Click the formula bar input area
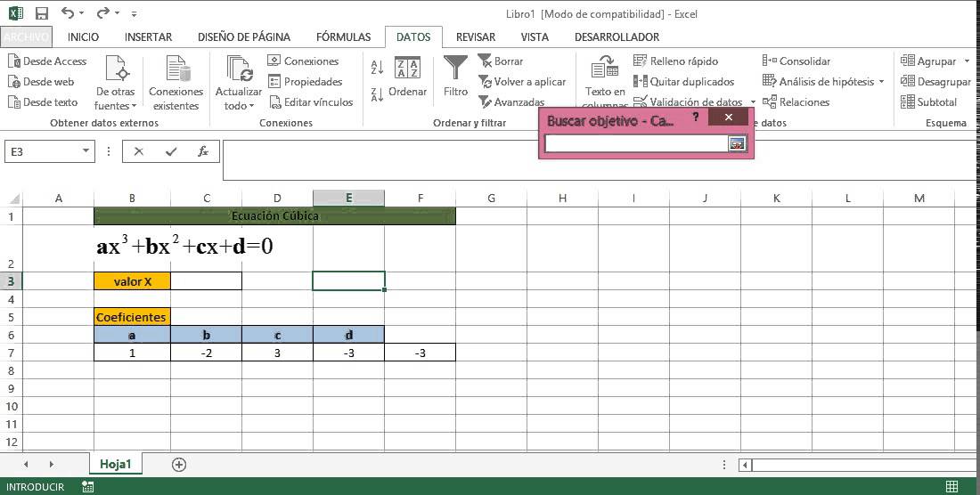980x495 pixels. [x=600, y=160]
